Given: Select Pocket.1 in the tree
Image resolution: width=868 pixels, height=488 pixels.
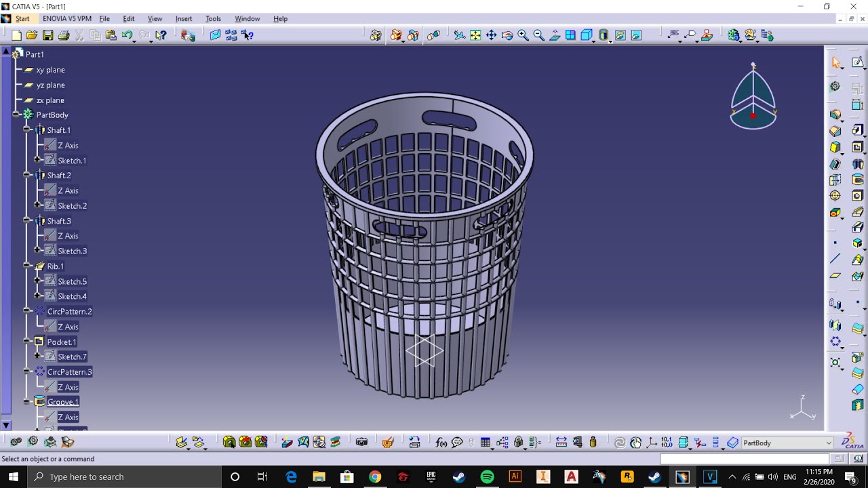Looking at the screenshot, I should [61, 342].
